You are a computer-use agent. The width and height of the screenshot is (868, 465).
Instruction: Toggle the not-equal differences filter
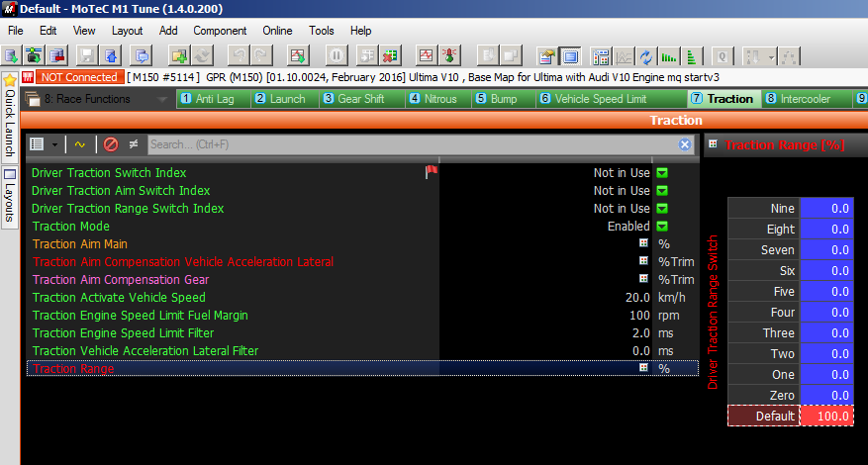[x=134, y=144]
